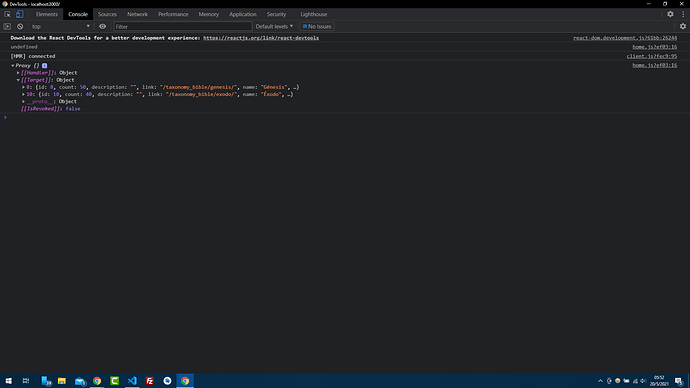Open home.js source link beside Proxy

(x=655, y=65)
